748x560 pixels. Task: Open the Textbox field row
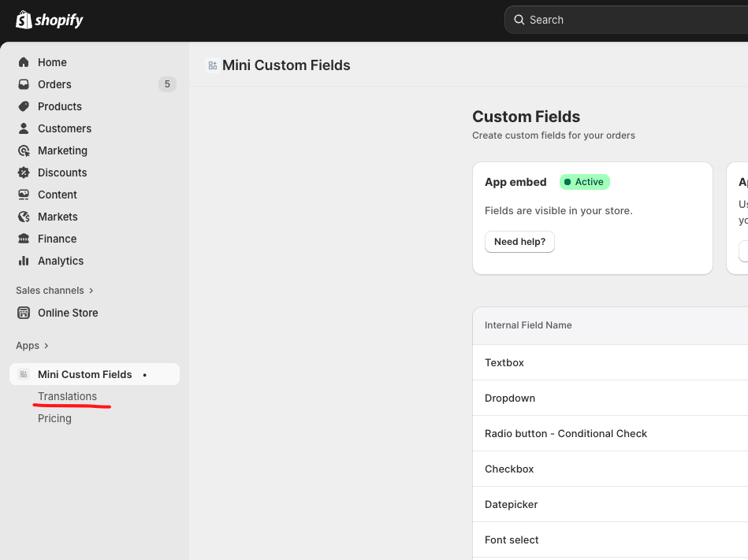coord(504,362)
